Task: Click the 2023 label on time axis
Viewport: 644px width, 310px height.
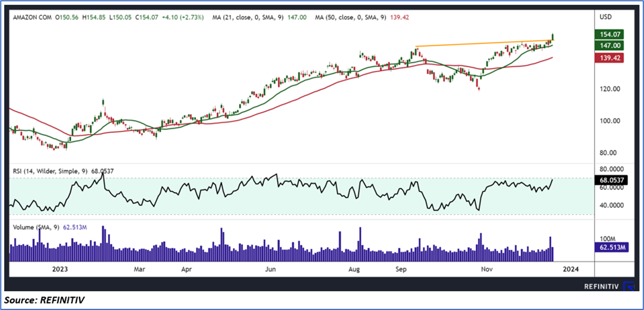Action: pyautogui.click(x=61, y=269)
